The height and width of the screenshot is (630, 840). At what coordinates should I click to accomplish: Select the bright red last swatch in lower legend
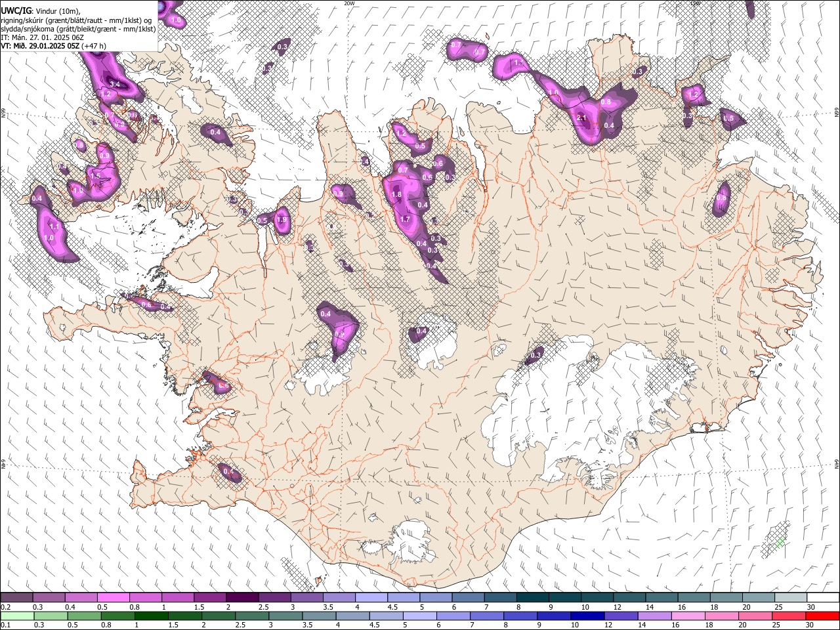[823, 616]
